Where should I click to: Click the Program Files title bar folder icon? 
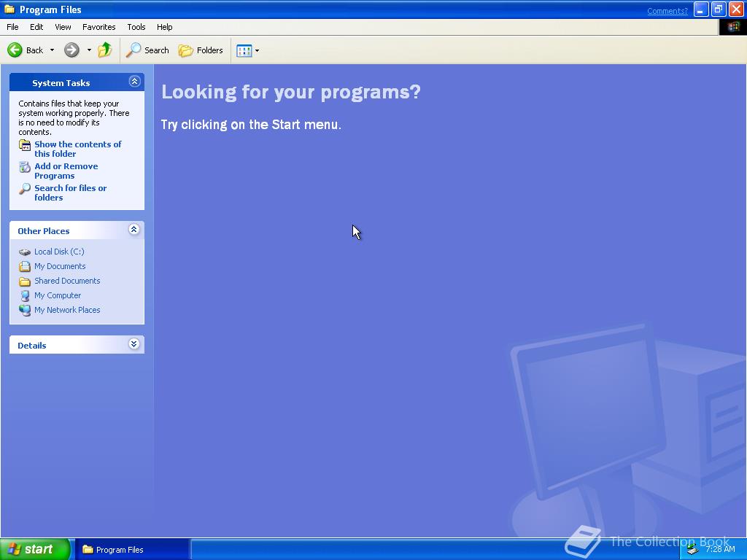click(x=9, y=9)
